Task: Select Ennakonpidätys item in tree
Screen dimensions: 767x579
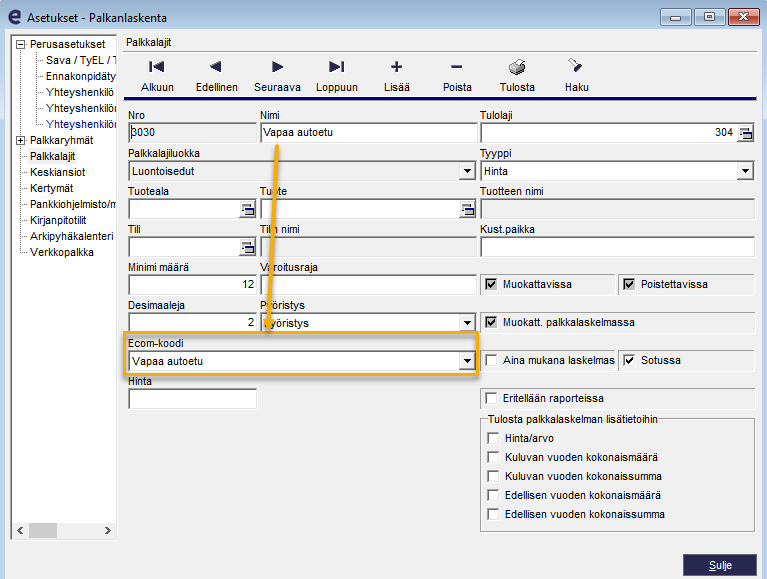Action: 81,76
